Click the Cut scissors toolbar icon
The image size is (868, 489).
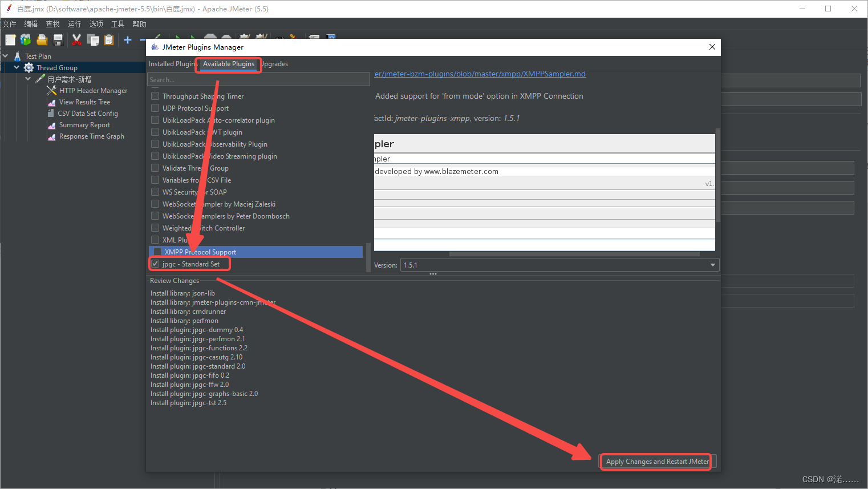[x=77, y=40]
